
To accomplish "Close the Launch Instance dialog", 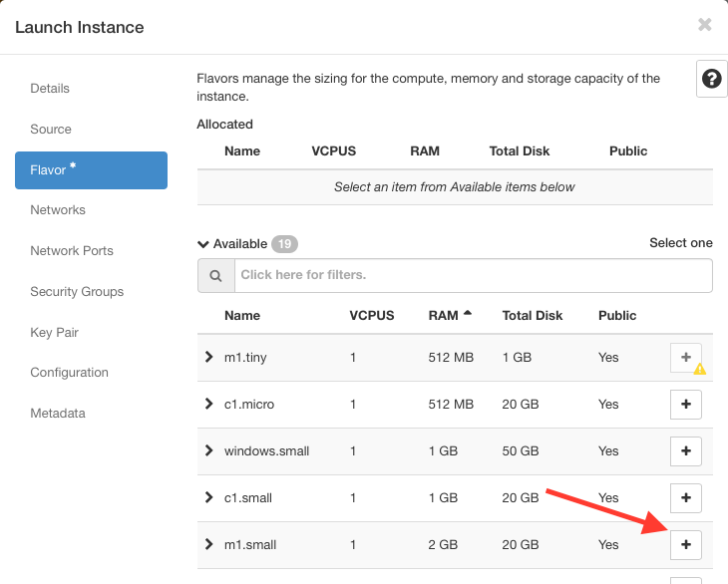I will (x=704, y=25).
